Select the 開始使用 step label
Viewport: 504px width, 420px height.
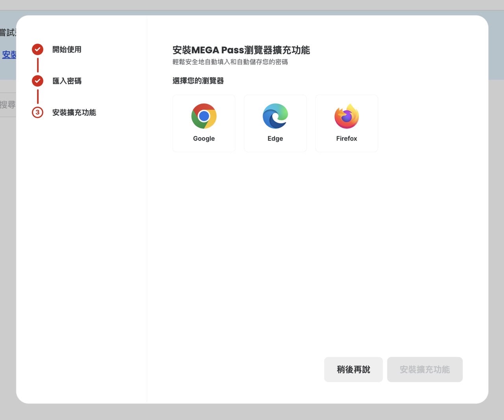click(x=67, y=50)
